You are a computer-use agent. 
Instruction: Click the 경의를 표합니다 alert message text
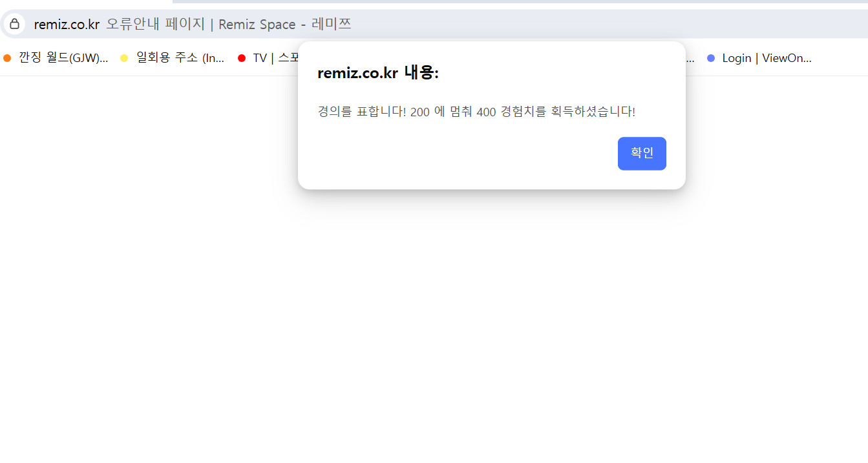(x=476, y=112)
